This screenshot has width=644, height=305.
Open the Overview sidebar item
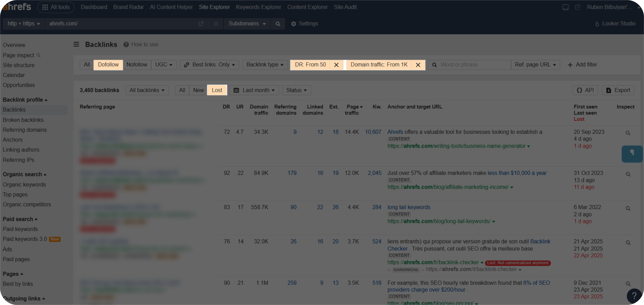click(x=14, y=45)
